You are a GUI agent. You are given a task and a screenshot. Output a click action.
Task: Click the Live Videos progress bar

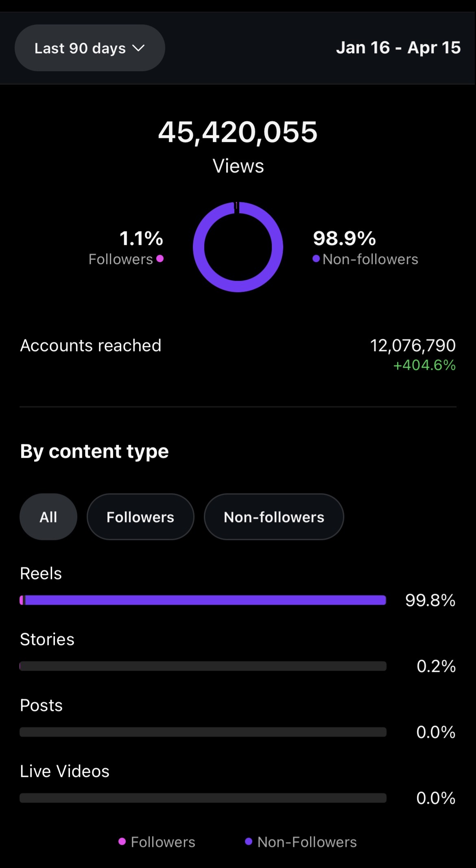pyautogui.click(x=203, y=798)
